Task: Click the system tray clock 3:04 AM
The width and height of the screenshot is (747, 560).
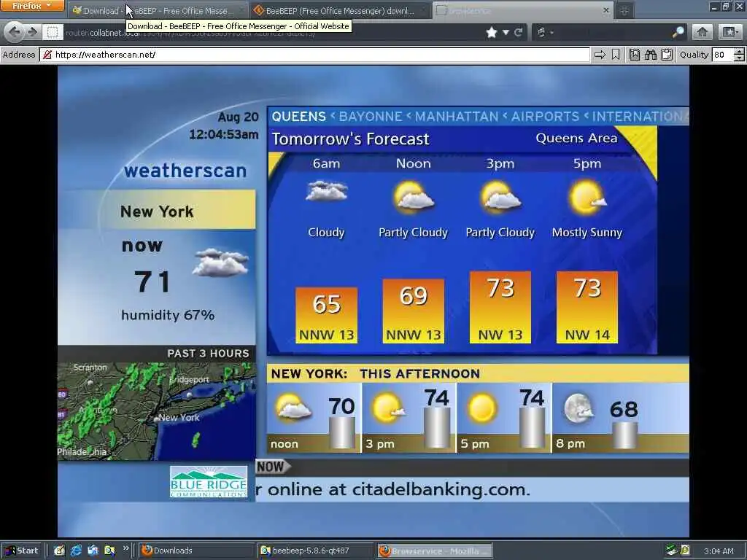Action: (x=719, y=551)
